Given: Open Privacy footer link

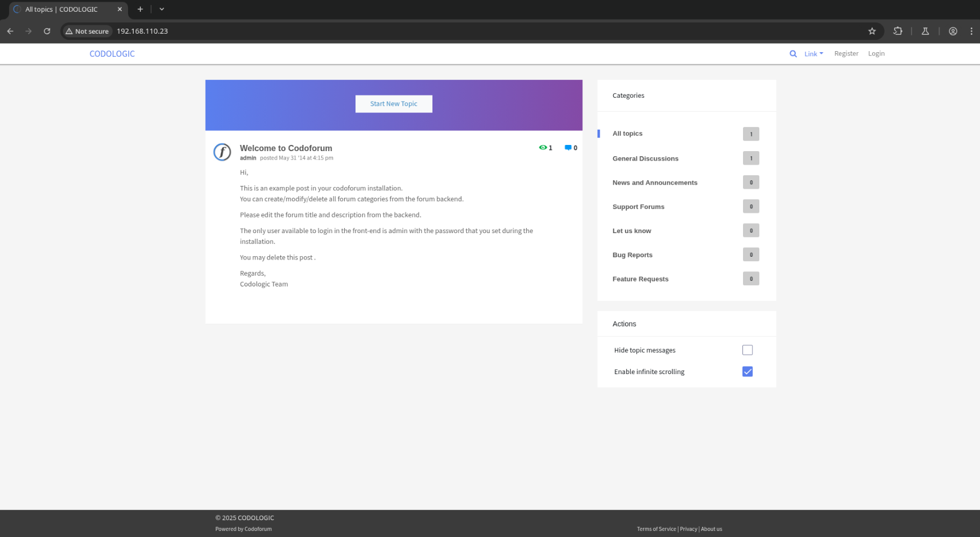Looking at the screenshot, I should point(689,529).
